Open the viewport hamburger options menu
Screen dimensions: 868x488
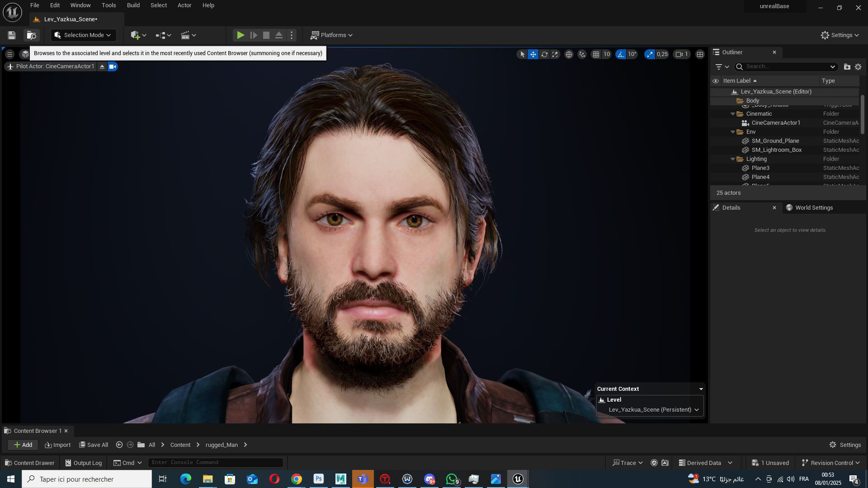pos(9,54)
